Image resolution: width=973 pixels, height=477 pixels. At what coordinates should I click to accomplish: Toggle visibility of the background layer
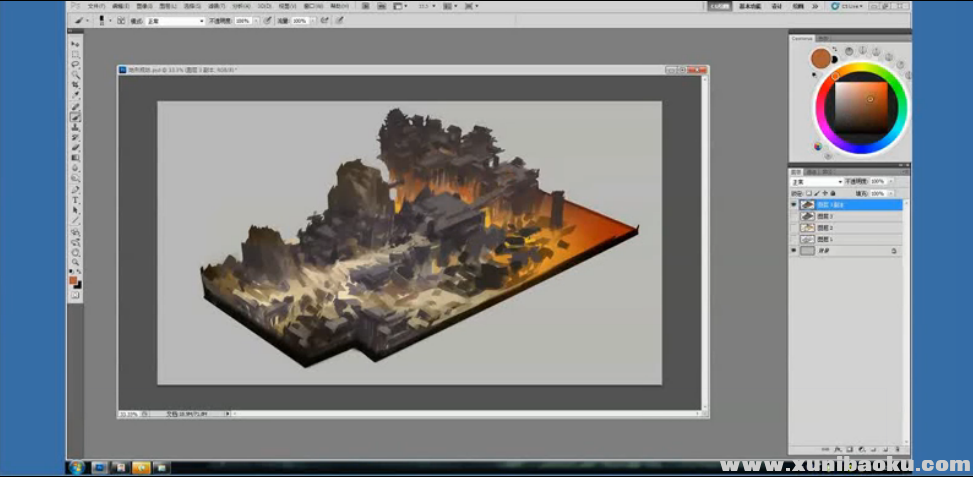pyautogui.click(x=794, y=252)
